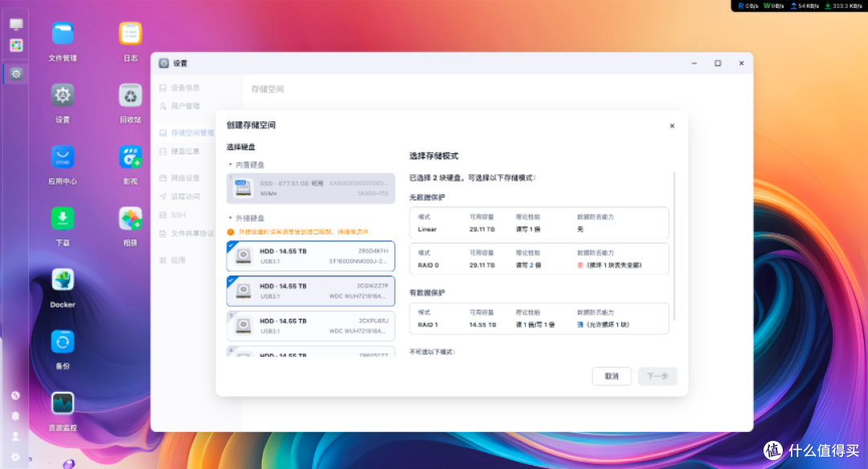Screen dimensions: 868x469
Task: Launch the 影视 video app icon
Action: (131, 157)
